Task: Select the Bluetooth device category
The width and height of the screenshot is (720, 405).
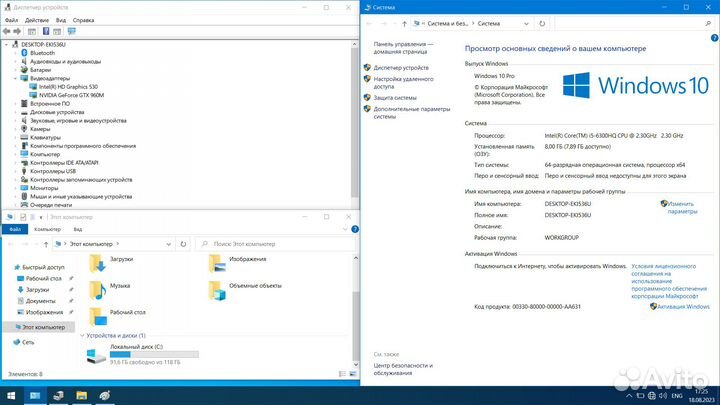Action: [42, 53]
